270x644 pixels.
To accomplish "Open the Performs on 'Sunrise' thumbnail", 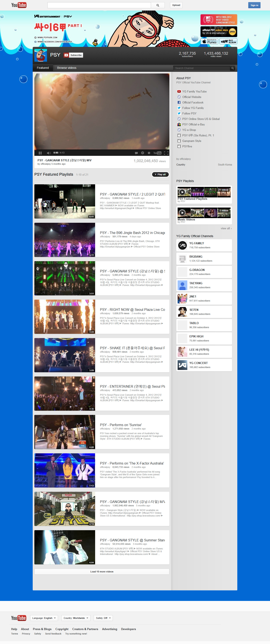I will click(65, 432).
